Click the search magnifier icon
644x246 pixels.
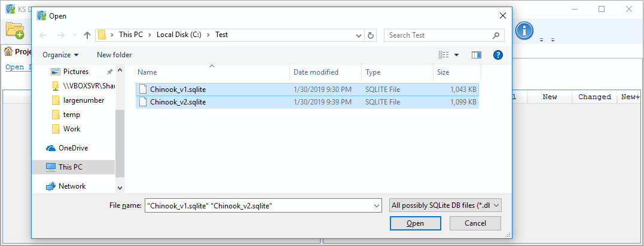point(496,35)
